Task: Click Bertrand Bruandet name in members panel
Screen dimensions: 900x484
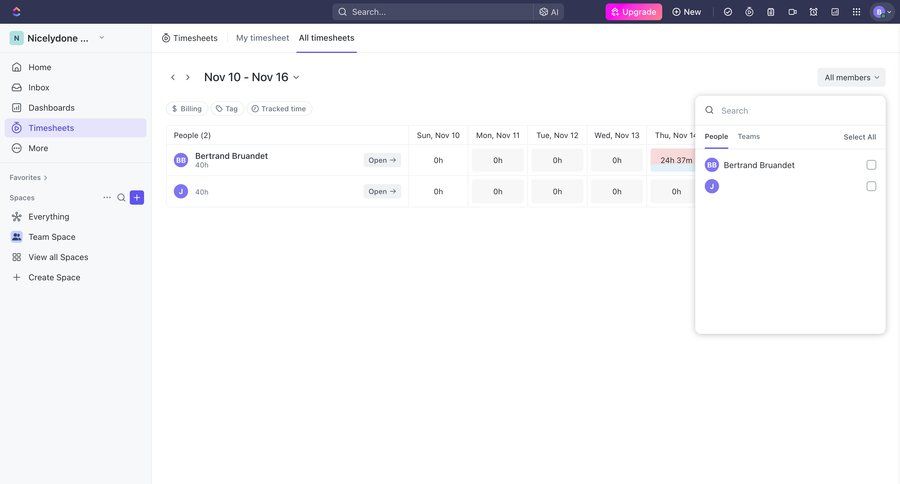Action: click(x=759, y=165)
